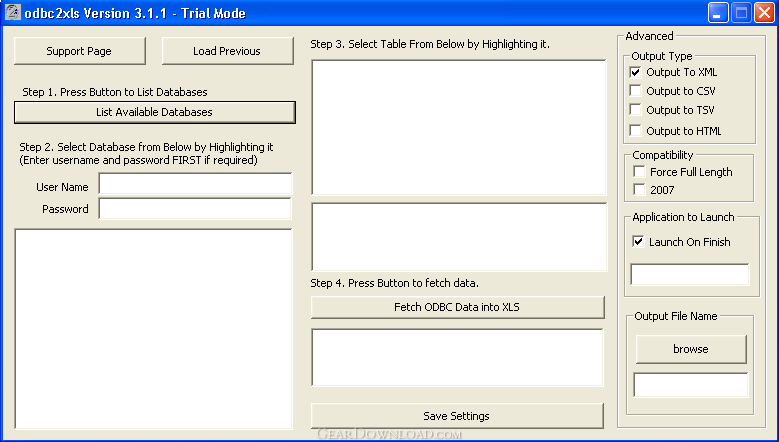Browse for output file name
This screenshot has height=442, width=779.
691,349
